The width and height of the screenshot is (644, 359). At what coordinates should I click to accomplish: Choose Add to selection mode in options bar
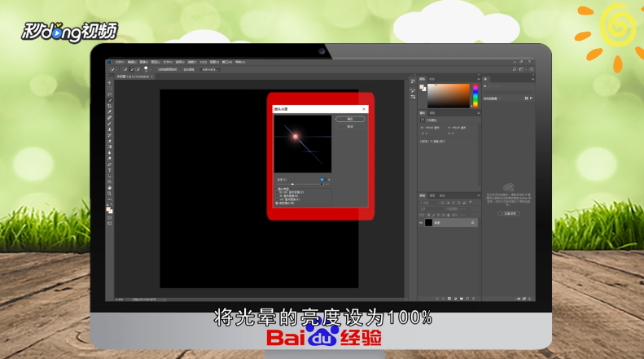pyautogui.click(x=131, y=69)
